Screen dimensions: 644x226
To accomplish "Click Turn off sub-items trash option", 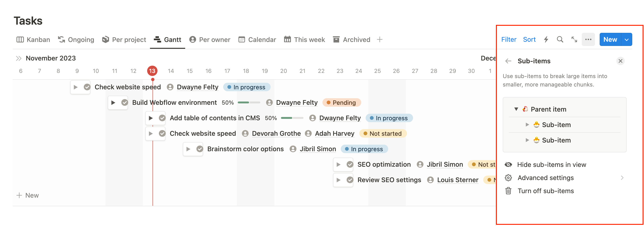I will click(x=545, y=191).
